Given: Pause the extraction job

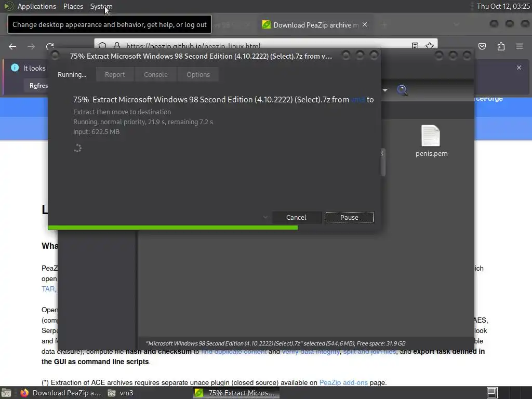Looking at the screenshot, I should (350, 217).
